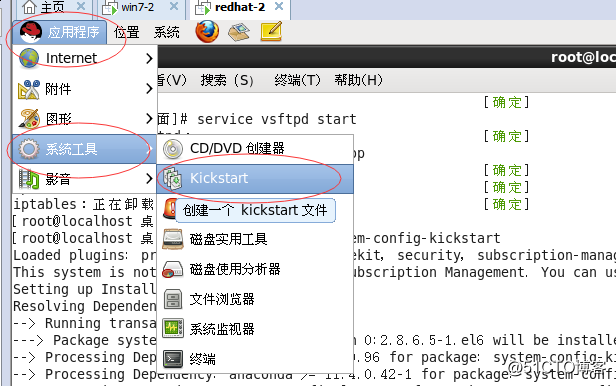Screen dimensions: 616x386
Task: Launch the Kickstart configurator
Action: click(x=255, y=179)
